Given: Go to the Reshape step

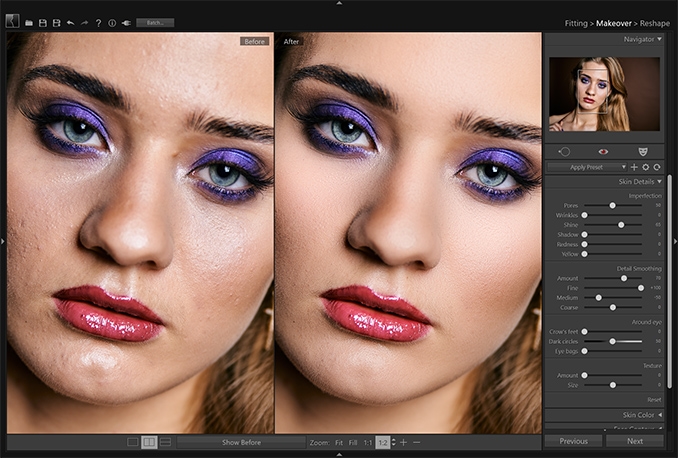Looking at the screenshot, I should click(x=655, y=23).
